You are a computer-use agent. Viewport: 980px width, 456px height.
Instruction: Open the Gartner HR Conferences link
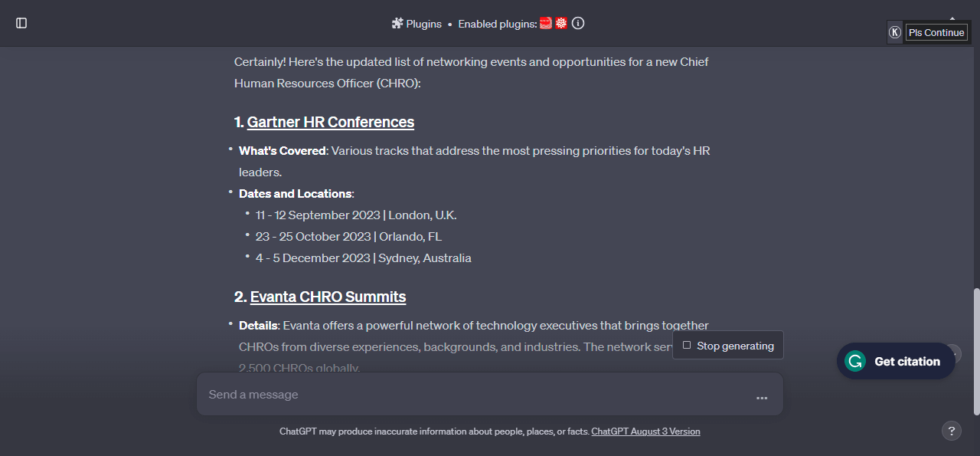[x=331, y=122]
